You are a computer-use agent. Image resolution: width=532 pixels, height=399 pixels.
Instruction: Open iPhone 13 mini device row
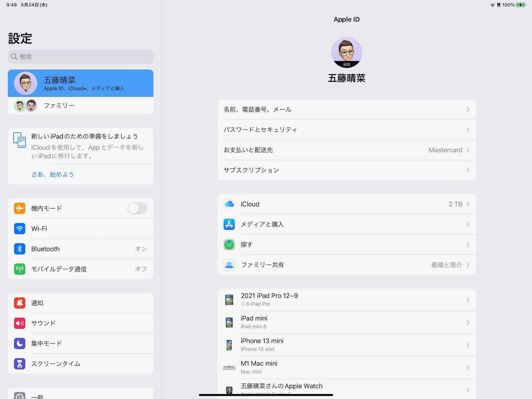[347, 345]
